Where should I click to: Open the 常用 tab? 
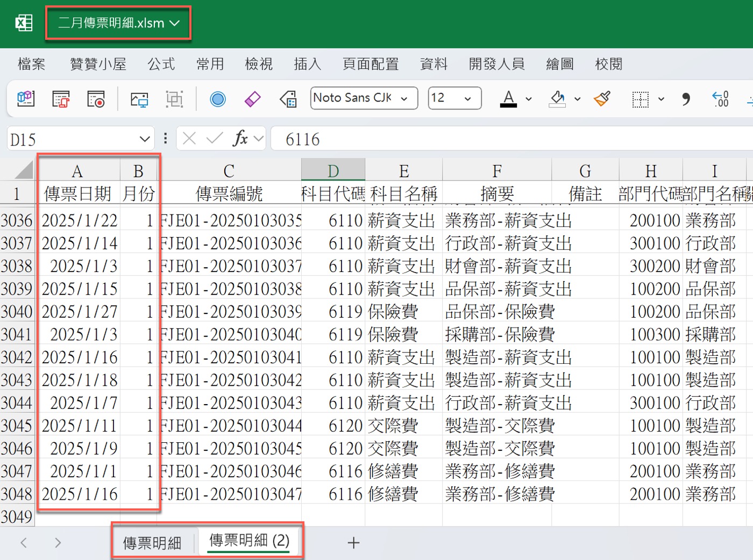210,64
